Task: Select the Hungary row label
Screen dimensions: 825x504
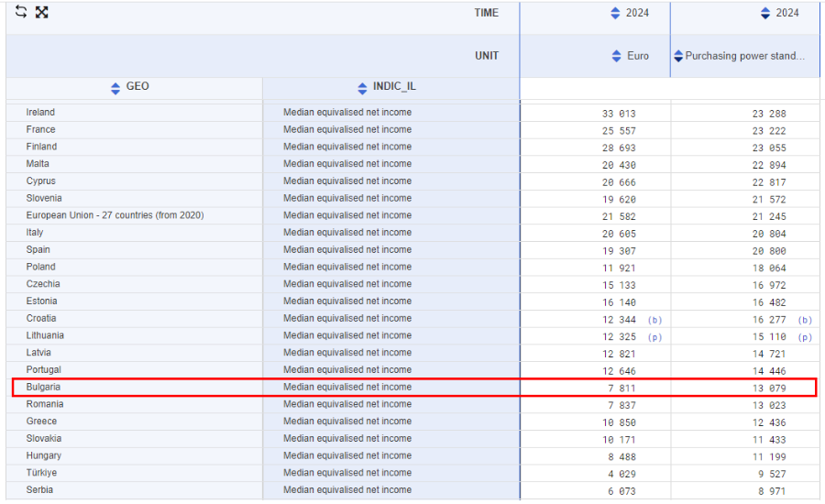Action: point(44,455)
